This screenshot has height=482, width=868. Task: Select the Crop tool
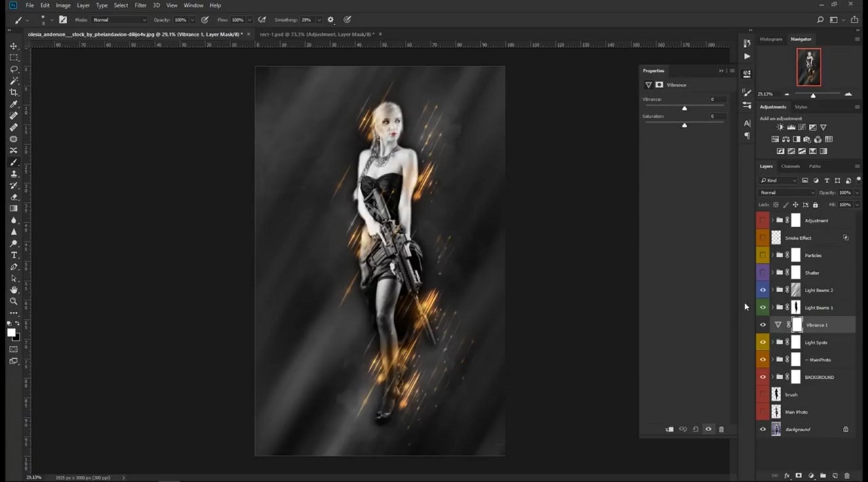(x=14, y=92)
